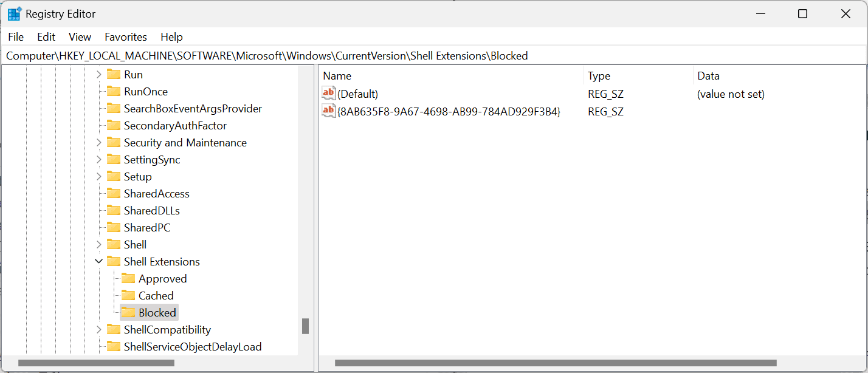Open the Edit menu
The image size is (868, 373).
coord(46,37)
